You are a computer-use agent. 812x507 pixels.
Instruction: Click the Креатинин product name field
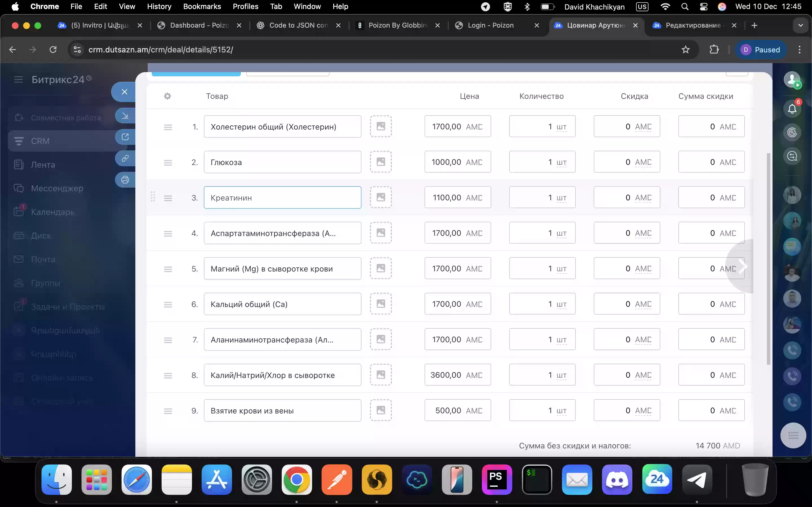pos(283,197)
